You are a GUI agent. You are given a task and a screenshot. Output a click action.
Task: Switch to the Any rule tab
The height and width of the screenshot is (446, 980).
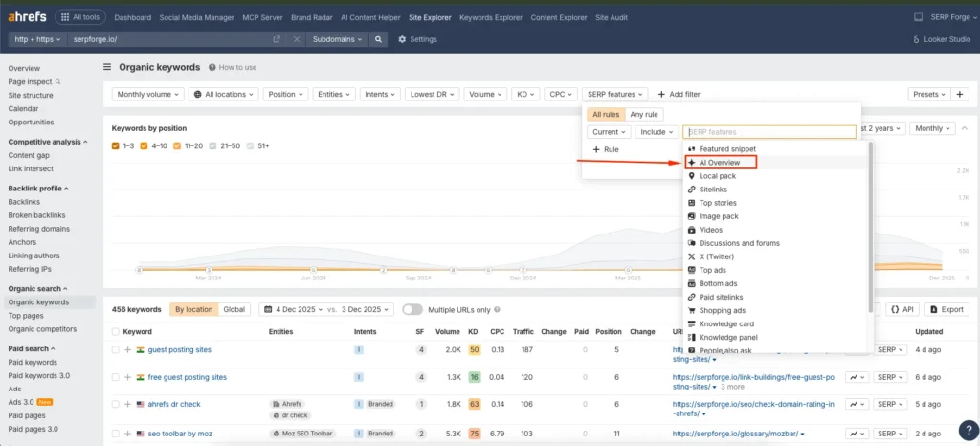point(644,114)
